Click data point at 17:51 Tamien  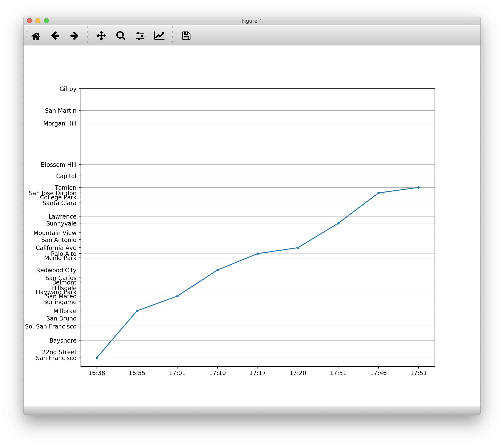[419, 188]
